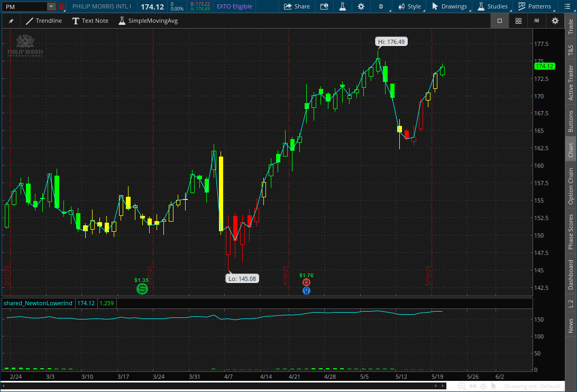Click the bid price B: 173.22
This screenshot has width=577, height=392.
point(200,4)
